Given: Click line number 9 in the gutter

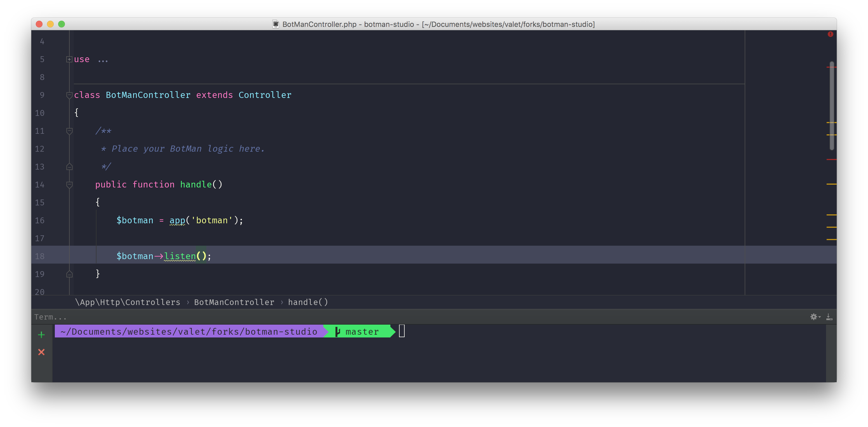Looking at the screenshot, I should (x=42, y=95).
